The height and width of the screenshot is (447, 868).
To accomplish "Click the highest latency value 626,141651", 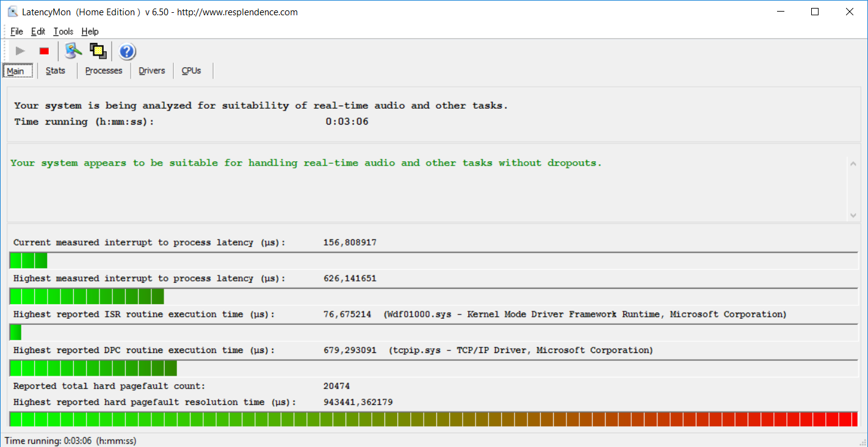I will (350, 278).
